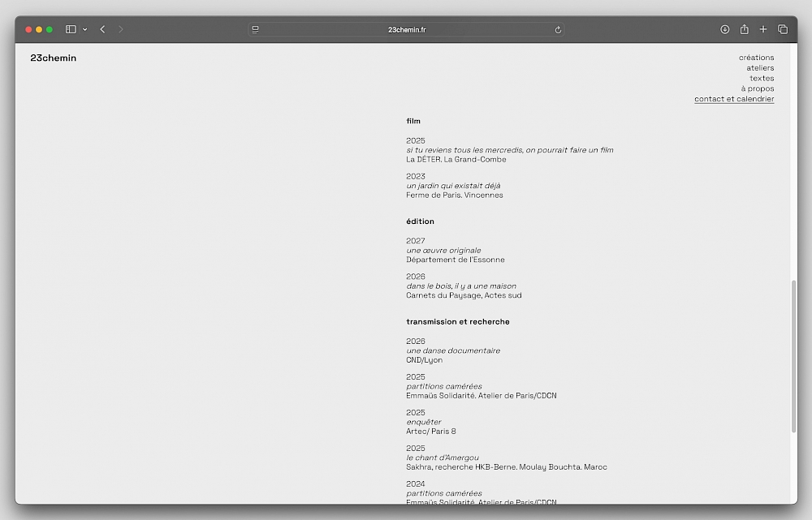Go back to the previous page

102,29
